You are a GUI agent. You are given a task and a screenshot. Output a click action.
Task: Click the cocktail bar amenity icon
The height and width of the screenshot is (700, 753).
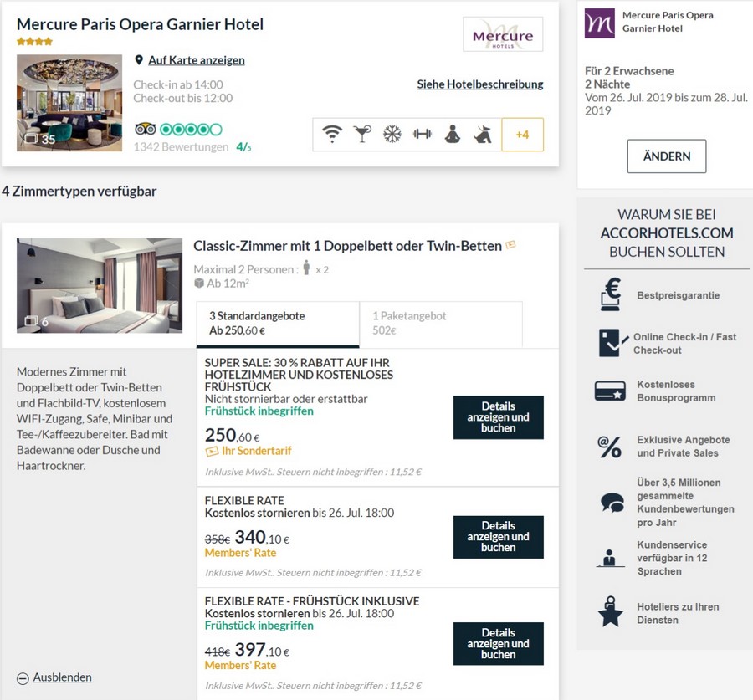click(361, 134)
